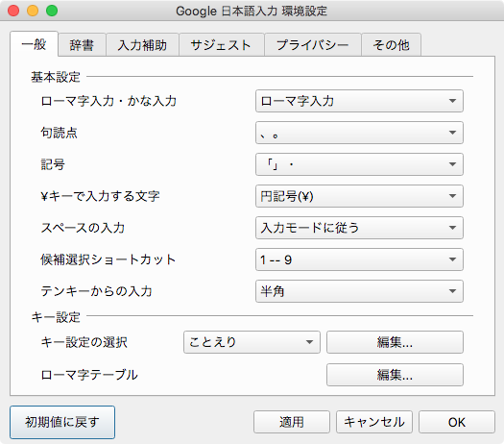Switch to the 辞書 tab
504x444 pixels.
point(82,45)
